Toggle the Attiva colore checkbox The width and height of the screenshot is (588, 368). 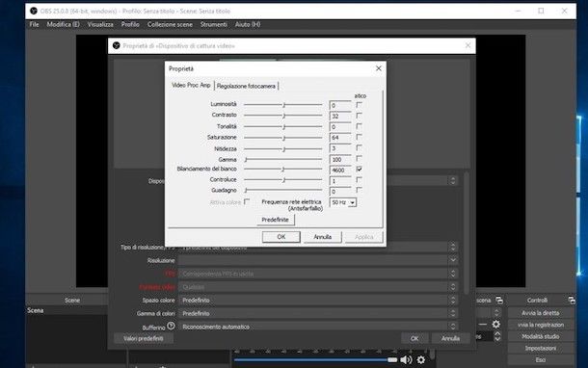point(247,201)
